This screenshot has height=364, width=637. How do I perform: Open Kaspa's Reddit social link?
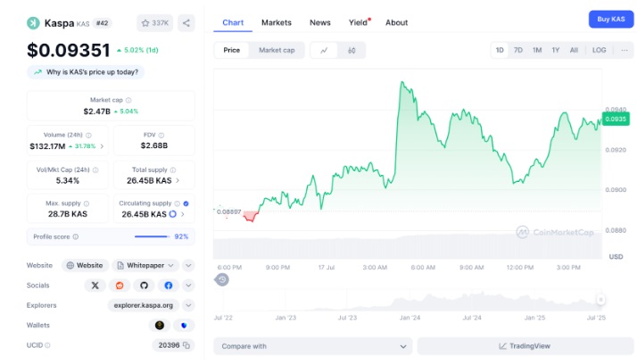[120, 285]
